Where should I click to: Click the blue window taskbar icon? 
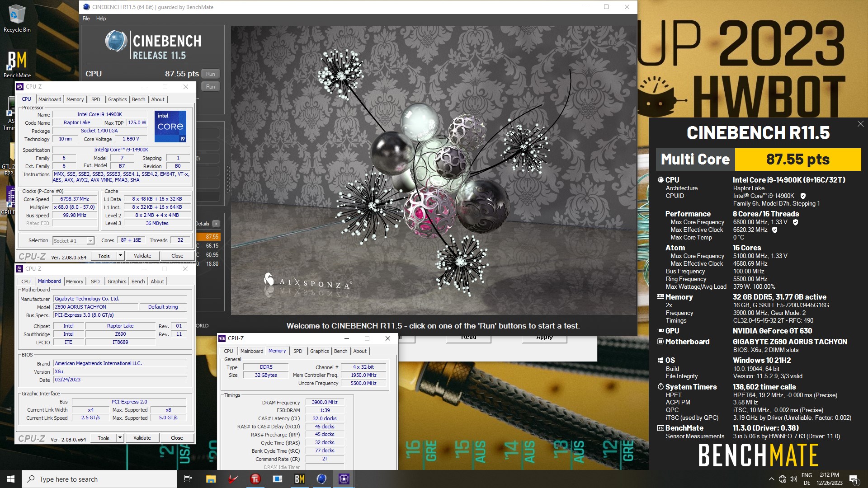click(277, 479)
